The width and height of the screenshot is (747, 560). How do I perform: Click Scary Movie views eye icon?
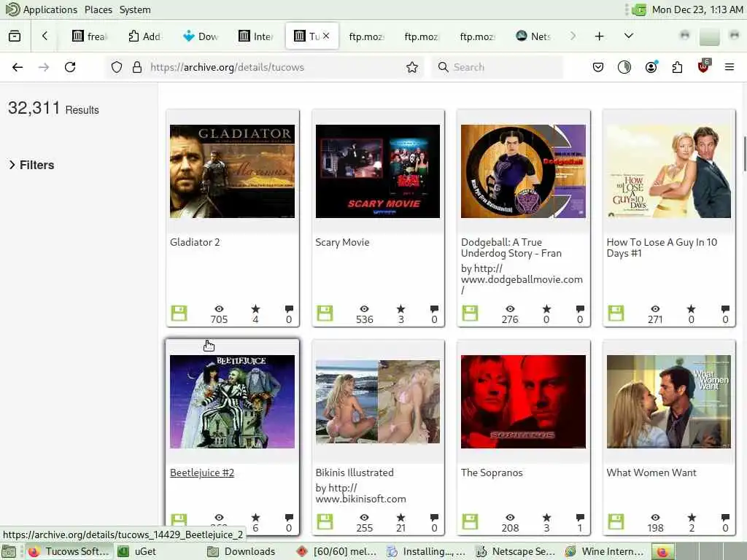(x=365, y=308)
